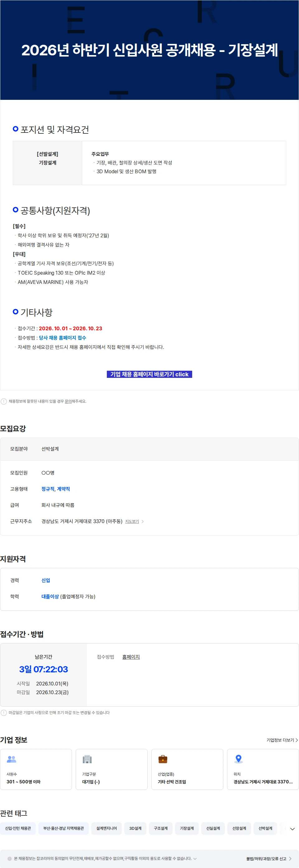Click the 위치 map pin icon

(x=239, y=759)
